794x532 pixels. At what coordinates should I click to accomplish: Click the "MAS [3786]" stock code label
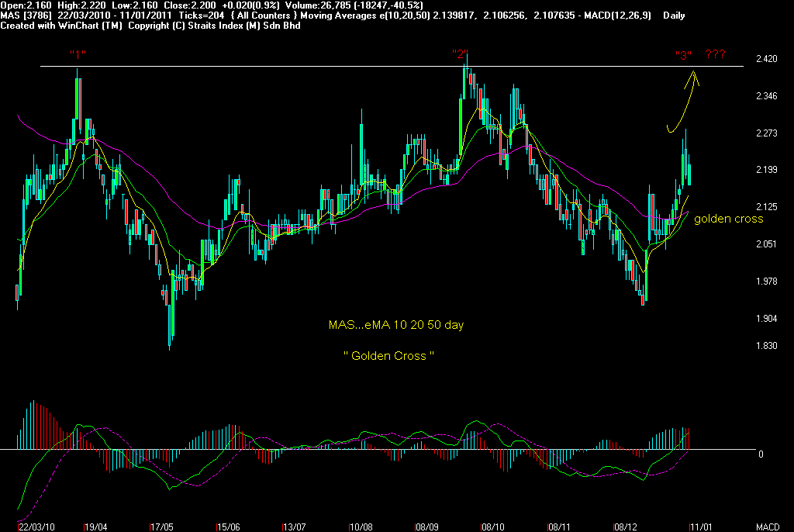click(26, 16)
